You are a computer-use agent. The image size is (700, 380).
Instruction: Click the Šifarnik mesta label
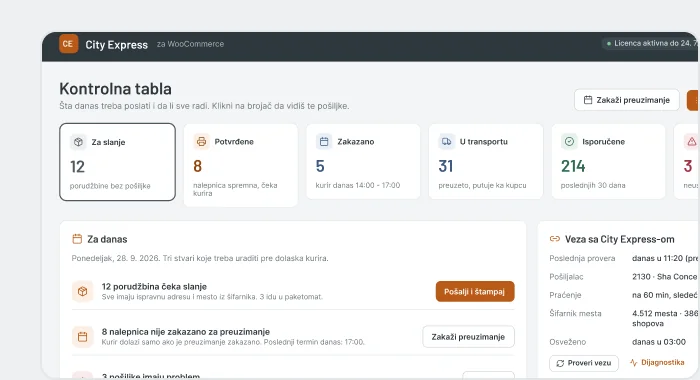click(x=575, y=313)
